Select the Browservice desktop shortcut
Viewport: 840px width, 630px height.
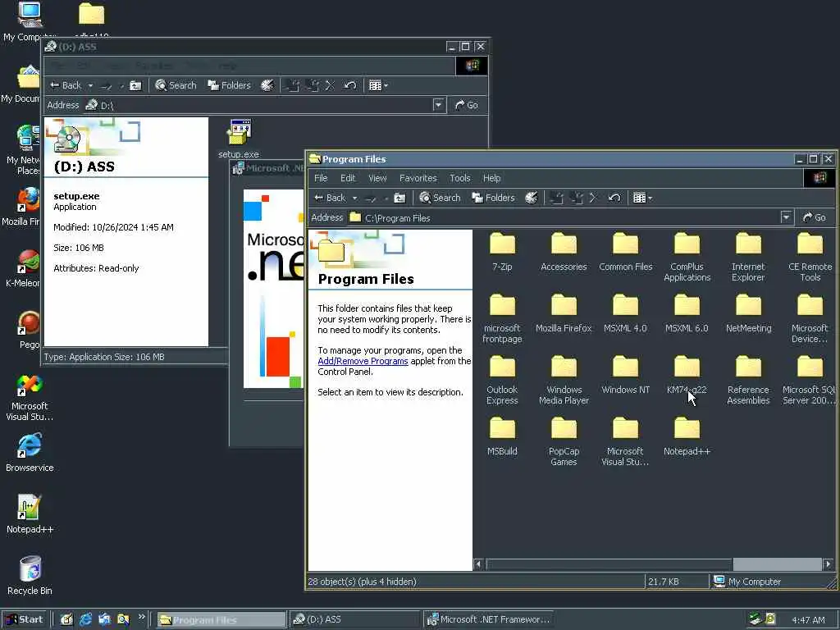tap(30, 453)
